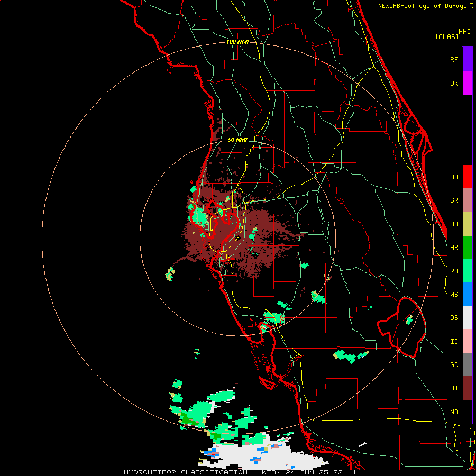The width and height of the screenshot is (476, 476).
Task: Select the dusty pink GR legend swatch
Action: [467, 200]
